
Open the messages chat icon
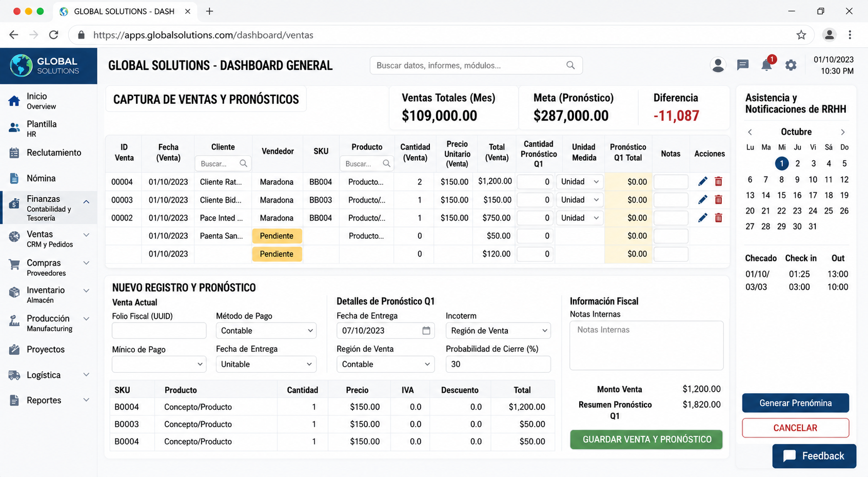point(742,65)
